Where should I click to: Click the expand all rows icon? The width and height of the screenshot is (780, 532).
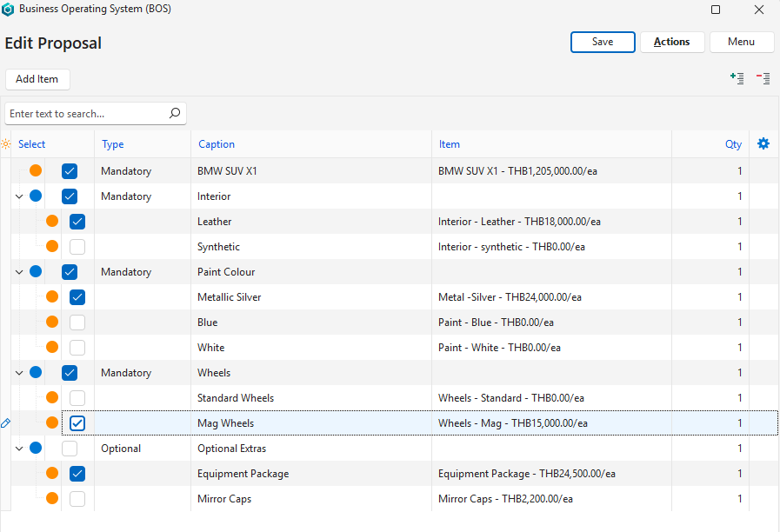[737, 78]
